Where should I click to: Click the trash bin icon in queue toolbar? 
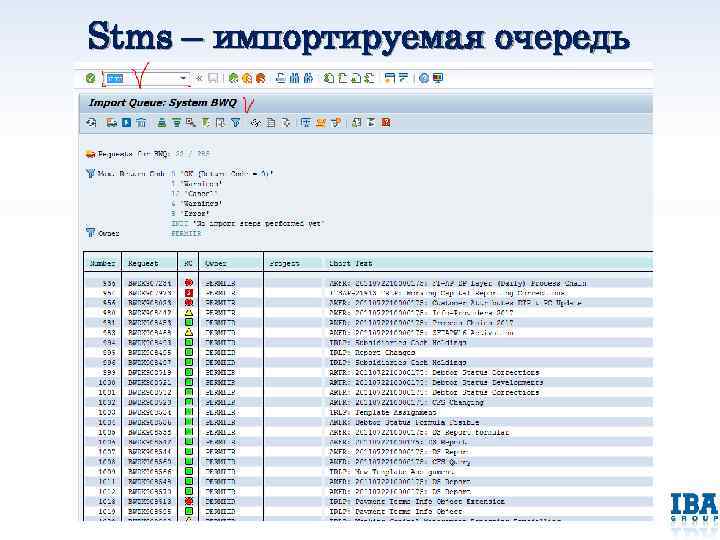pyautogui.click(x=141, y=123)
